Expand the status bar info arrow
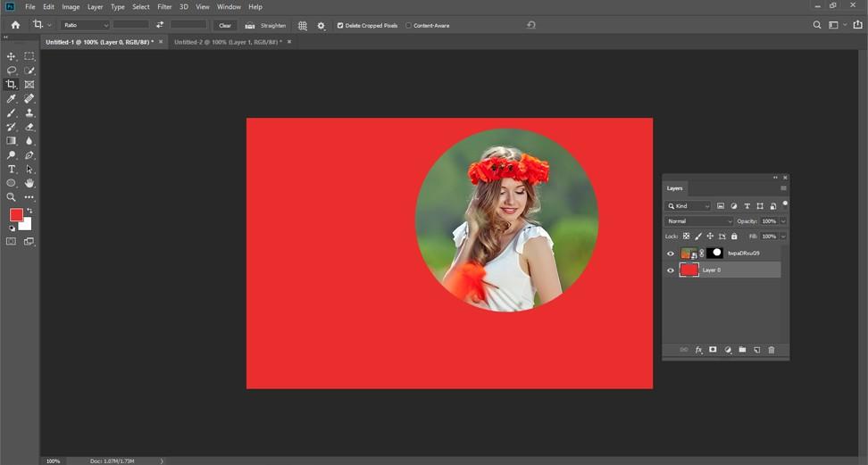The width and height of the screenshot is (868, 465). point(162,461)
